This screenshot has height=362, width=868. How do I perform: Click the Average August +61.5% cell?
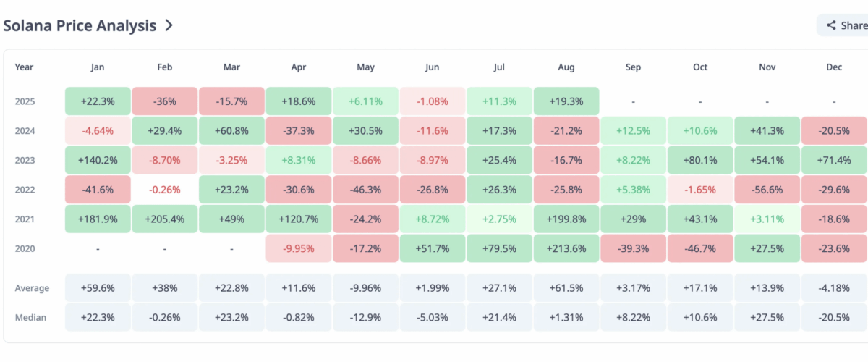[x=566, y=288]
